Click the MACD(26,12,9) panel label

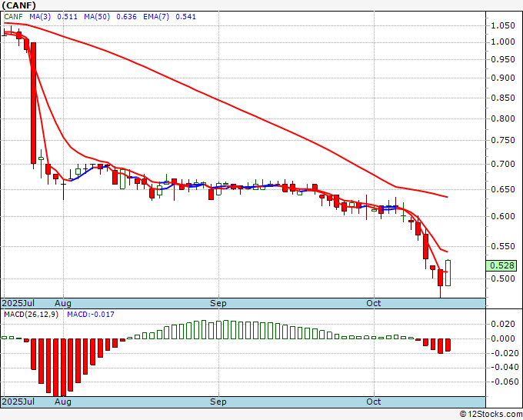point(31,315)
